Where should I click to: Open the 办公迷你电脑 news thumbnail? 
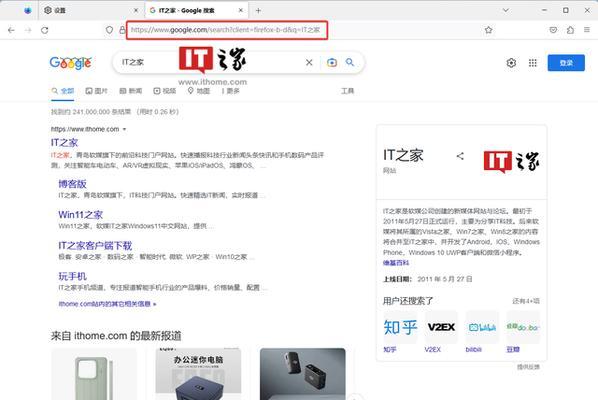[198, 374]
